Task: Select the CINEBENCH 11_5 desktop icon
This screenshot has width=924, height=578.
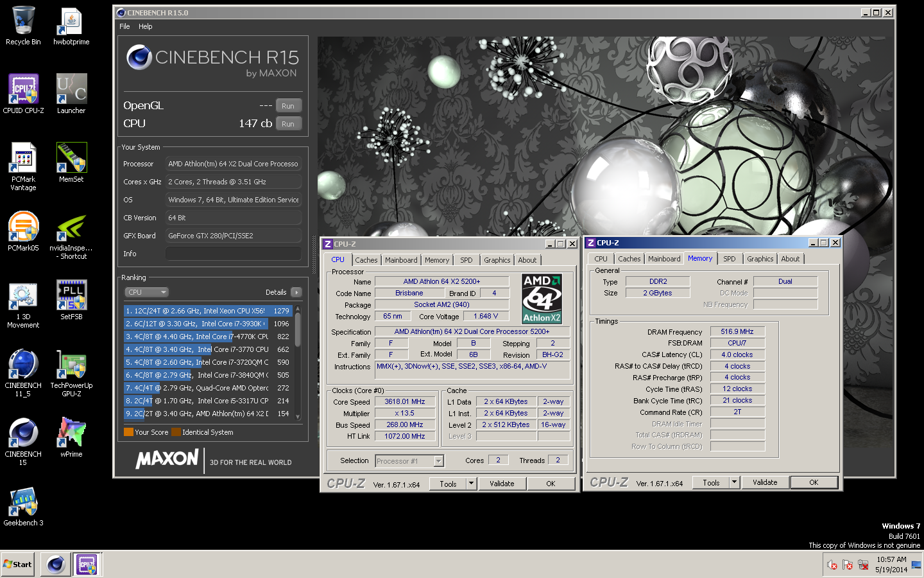Action: tap(23, 372)
